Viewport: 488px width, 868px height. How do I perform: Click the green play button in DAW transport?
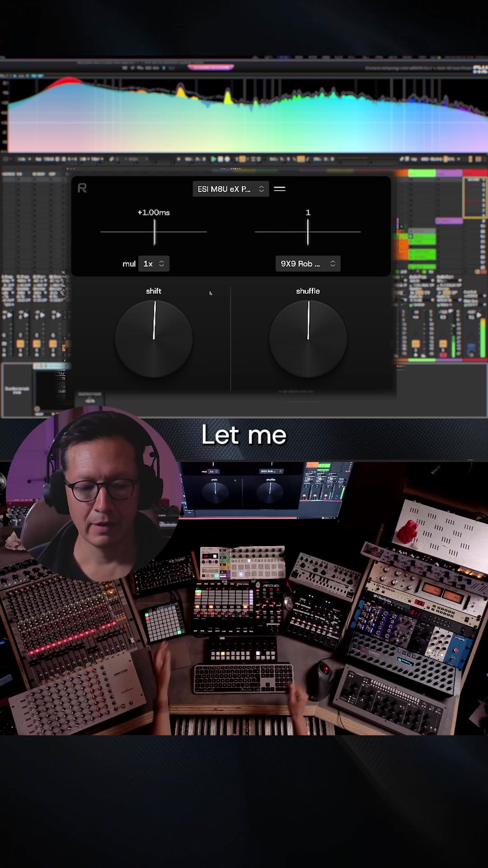pos(213,159)
